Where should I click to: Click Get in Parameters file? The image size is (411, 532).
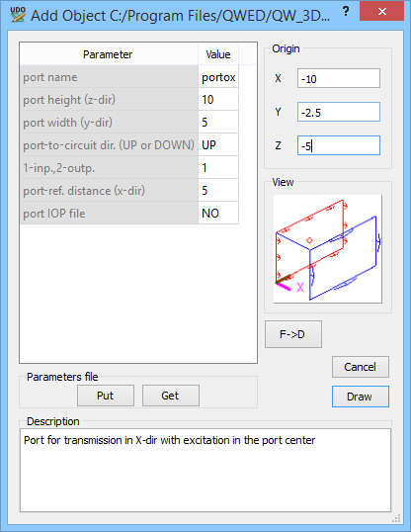point(171,396)
